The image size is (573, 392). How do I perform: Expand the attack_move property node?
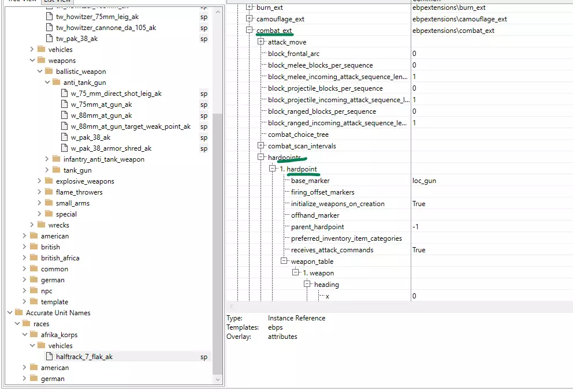(261, 42)
